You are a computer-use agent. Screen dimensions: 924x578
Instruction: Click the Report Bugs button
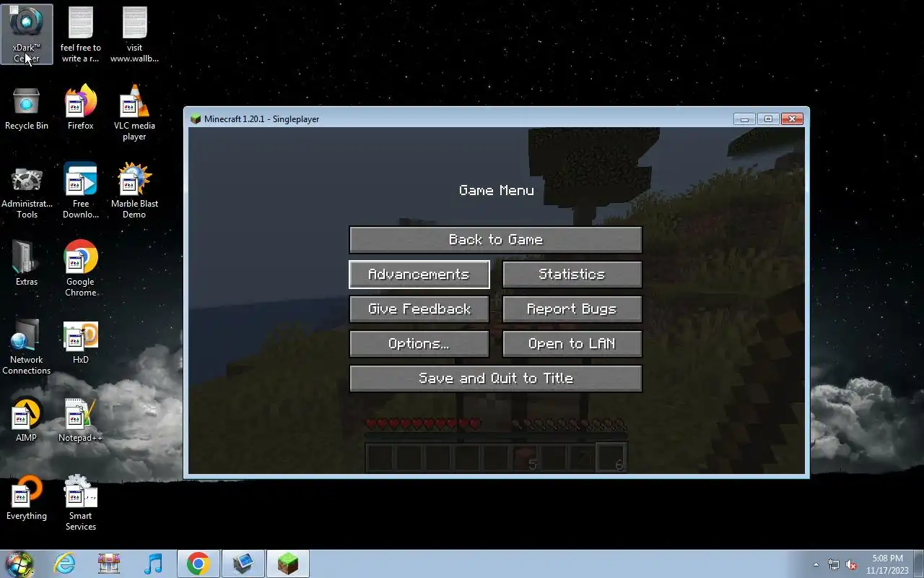[572, 309]
